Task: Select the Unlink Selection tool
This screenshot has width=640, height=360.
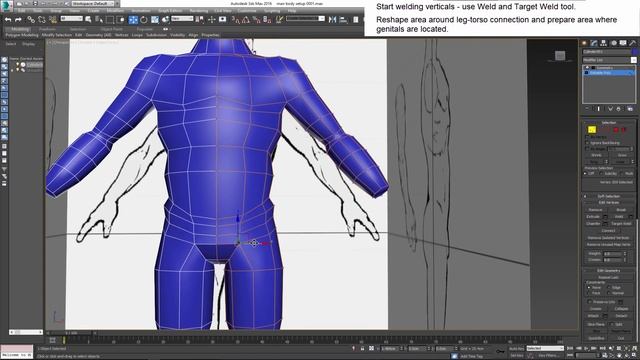Action: tap(42, 19)
